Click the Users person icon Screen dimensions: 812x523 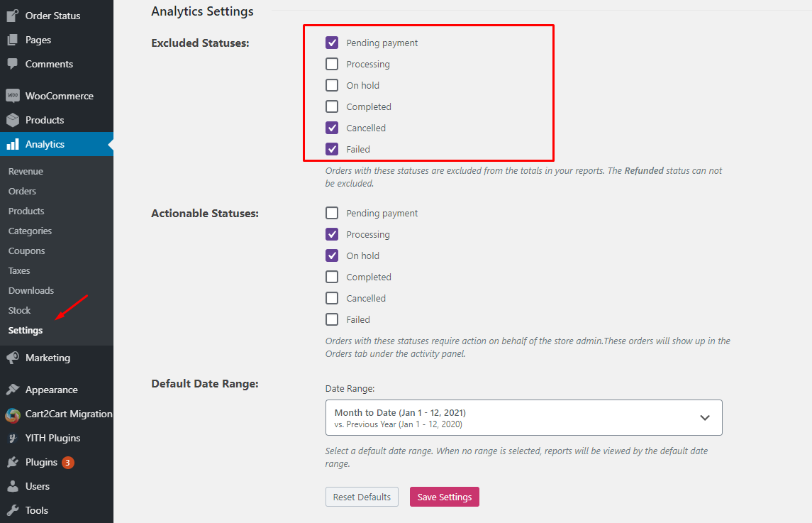pos(12,486)
